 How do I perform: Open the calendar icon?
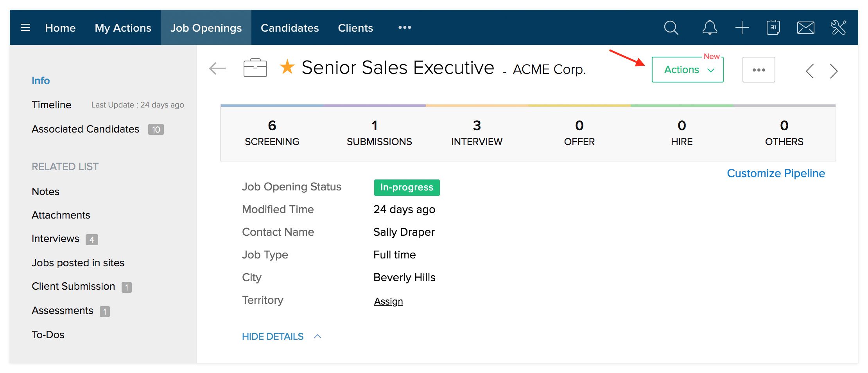[x=773, y=28]
